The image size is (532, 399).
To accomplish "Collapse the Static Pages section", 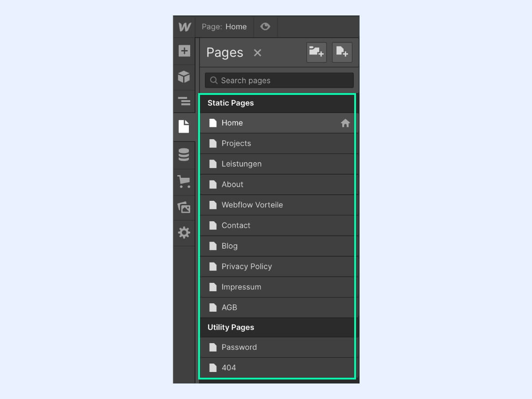I will tap(231, 103).
